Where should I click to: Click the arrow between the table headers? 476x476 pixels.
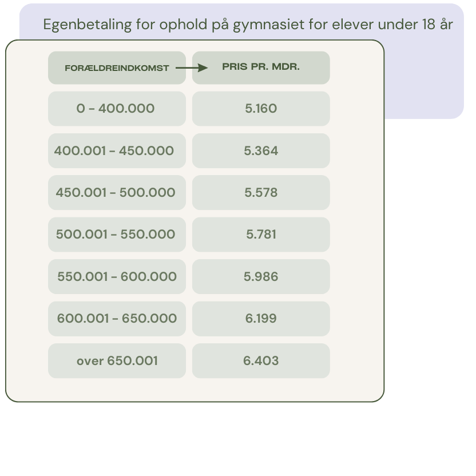[191, 68]
